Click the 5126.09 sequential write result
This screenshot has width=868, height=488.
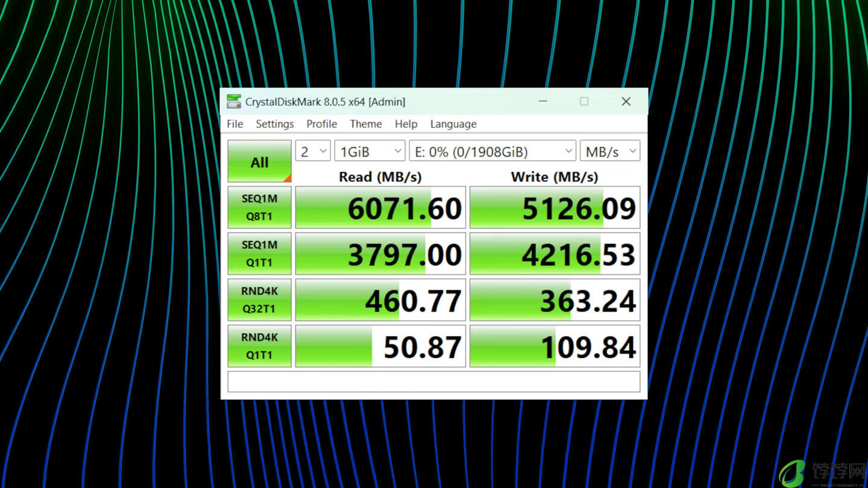(x=555, y=208)
